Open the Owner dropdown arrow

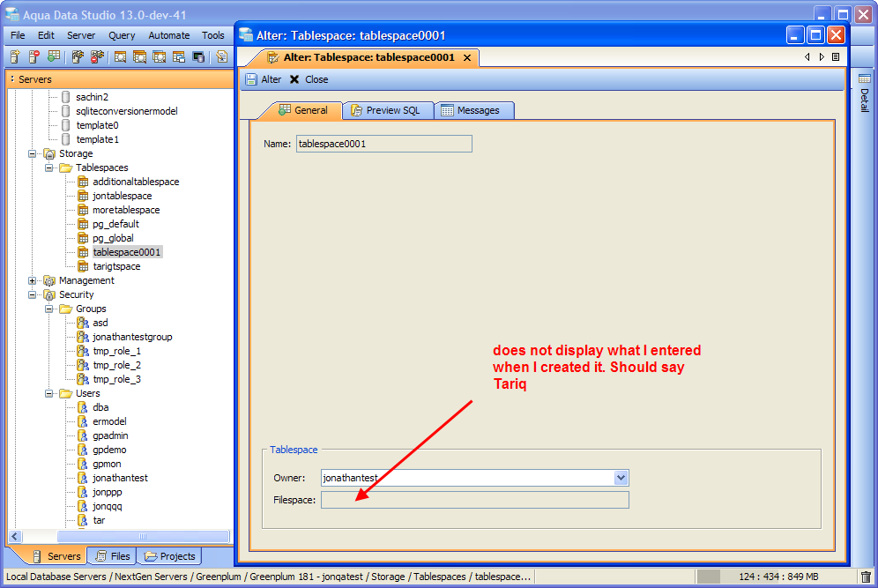point(621,478)
